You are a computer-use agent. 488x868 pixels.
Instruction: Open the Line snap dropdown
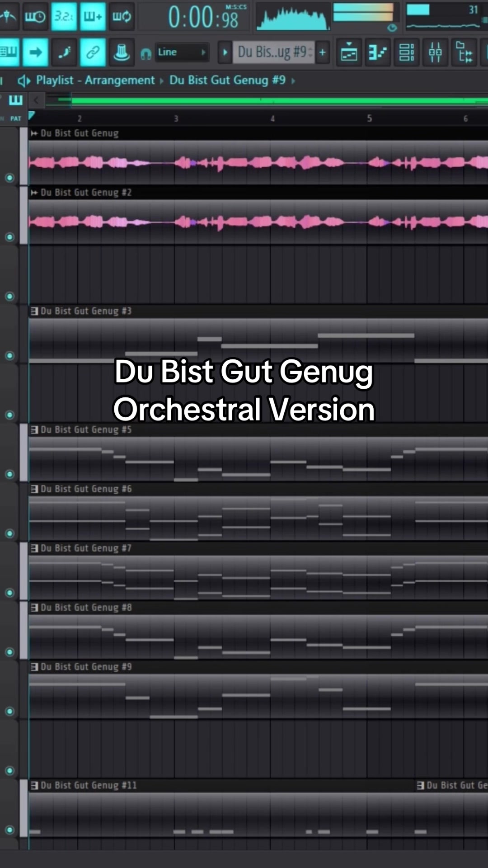point(182,52)
